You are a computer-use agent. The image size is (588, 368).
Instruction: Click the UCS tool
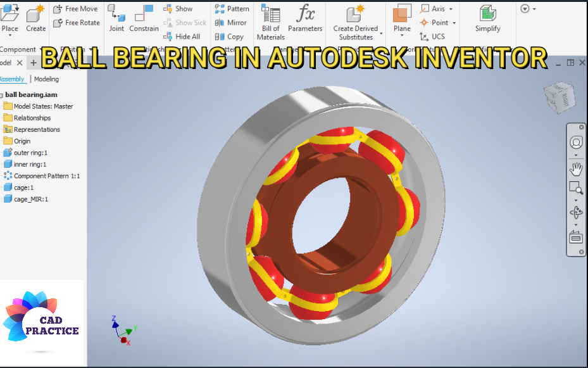point(432,36)
